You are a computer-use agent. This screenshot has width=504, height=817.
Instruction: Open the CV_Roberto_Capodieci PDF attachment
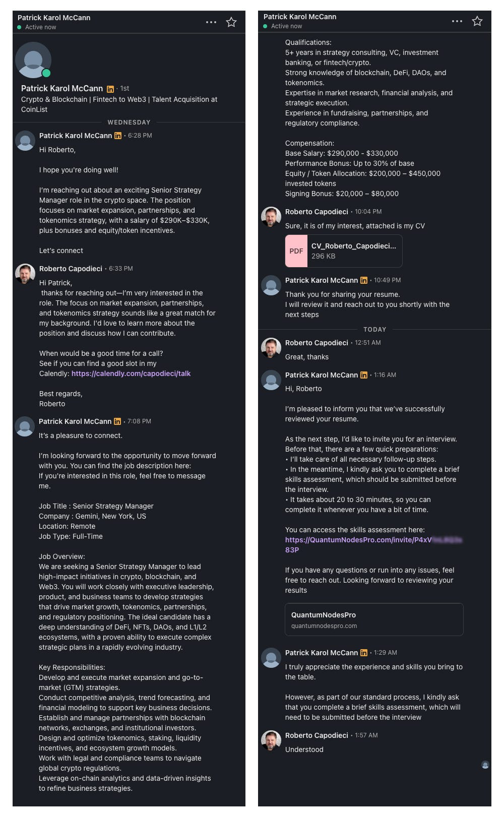point(344,251)
